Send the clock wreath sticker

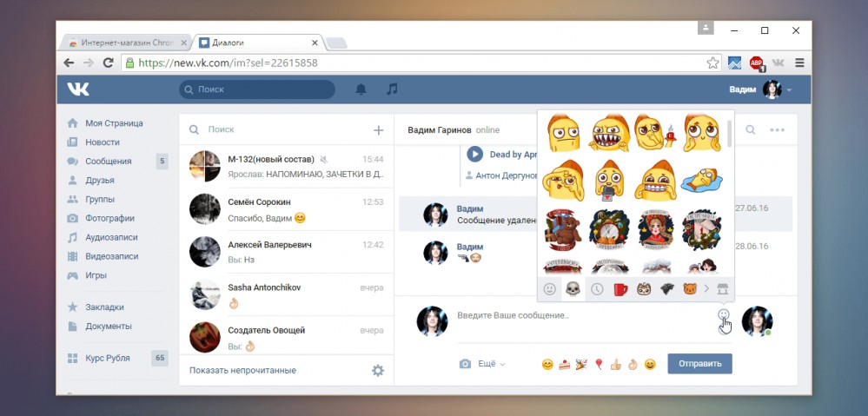click(x=609, y=229)
